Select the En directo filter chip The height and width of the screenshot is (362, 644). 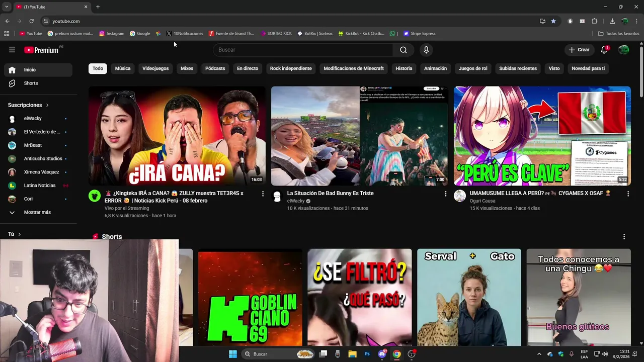click(248, 68)
